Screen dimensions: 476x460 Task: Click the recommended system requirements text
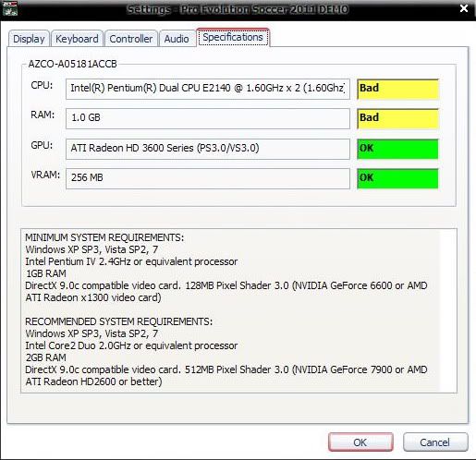pos(226,351)
